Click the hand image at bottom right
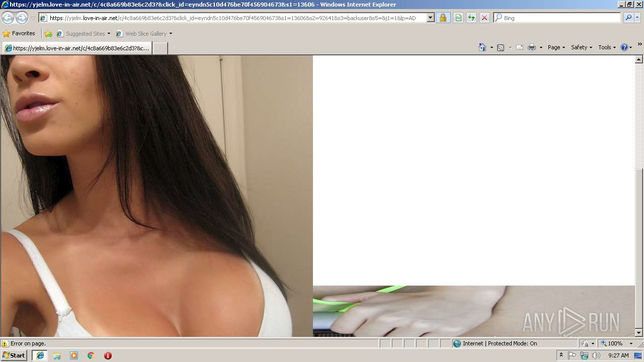 click(x=474, y=311)
